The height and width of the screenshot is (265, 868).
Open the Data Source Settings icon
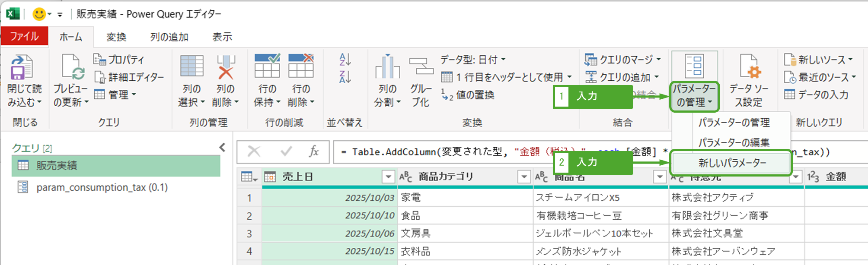coord(749,67)
